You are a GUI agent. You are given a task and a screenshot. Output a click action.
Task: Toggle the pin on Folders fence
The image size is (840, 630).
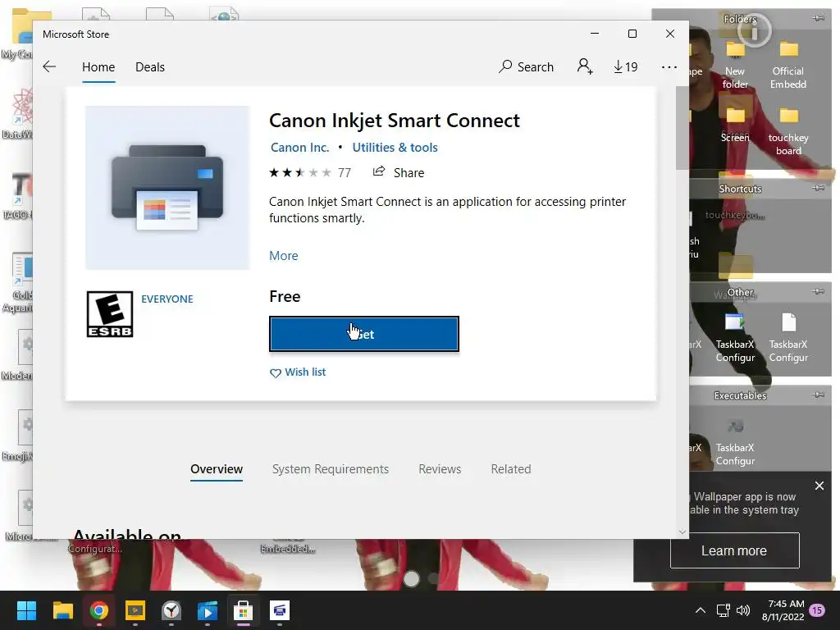(x=819, y=18)
